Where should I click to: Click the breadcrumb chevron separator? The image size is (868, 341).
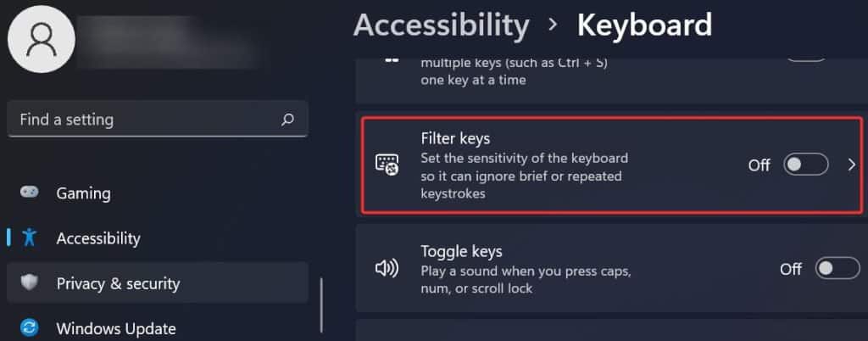point(554,25)
